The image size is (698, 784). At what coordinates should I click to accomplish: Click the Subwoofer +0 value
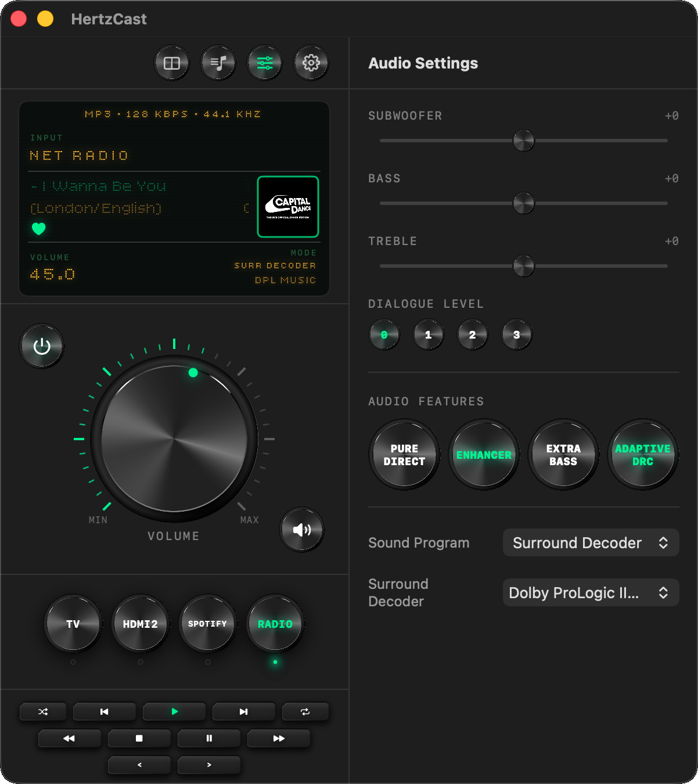(x=672, y=116)
